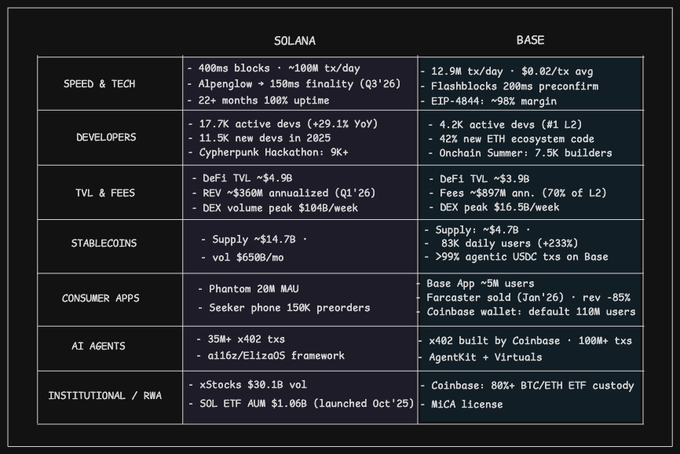The height and width of the screenshot is (454, 680).
Task: Click Base 'DeFi TVL ~$3.9B' line
Action: pyautogui.click(x=479, y=179)
